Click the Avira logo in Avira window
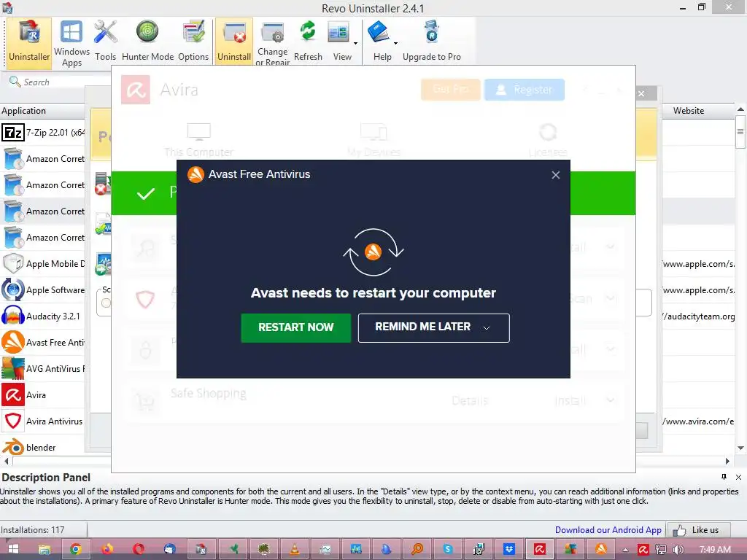Screen dimensions: 747x560 click(135, 90)
